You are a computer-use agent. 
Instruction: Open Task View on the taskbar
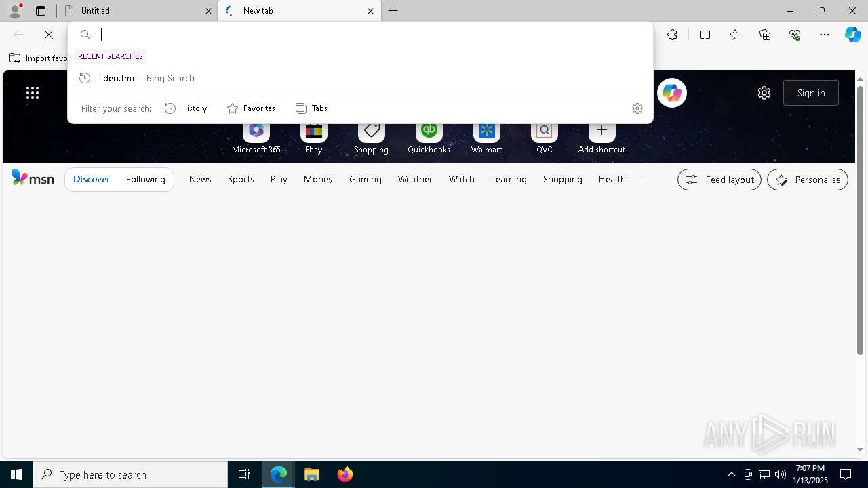point(244,474)
